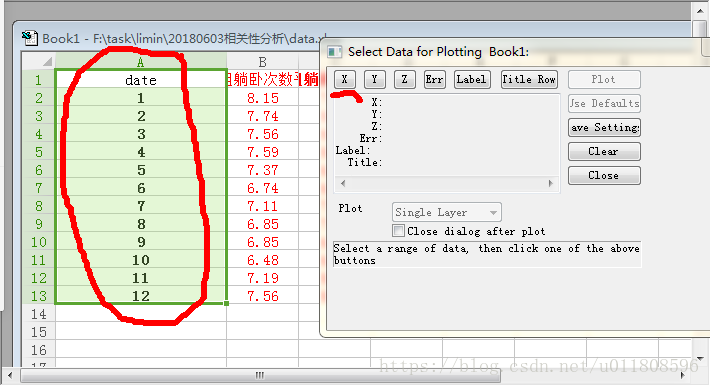Assign selection with the Y button

pyautogui.click(x=374, y=79)
